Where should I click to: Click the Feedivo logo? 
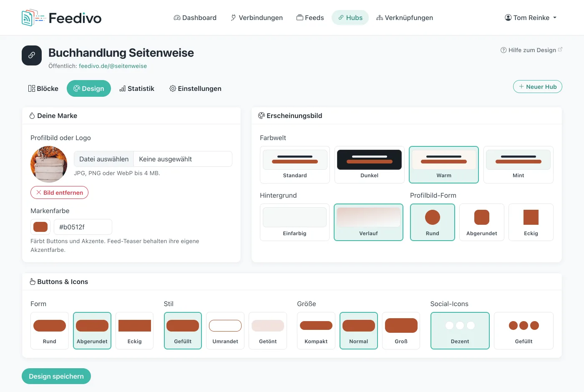point(62,18)
